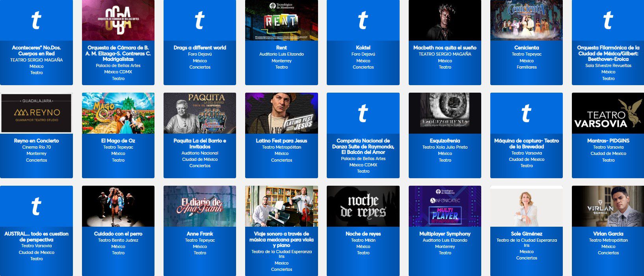Screen dimensions: 644x276
Task: Open the Paquita La del Barrio e Invitados title
Action: [x=200, y=144]
